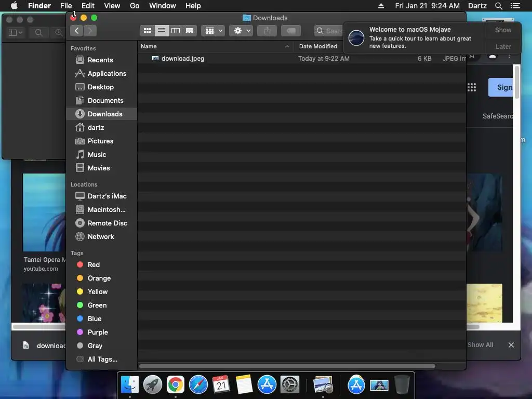This screenshot has width=532, height=399.
Task: Open the View menu
Action: tap(112, 6)
